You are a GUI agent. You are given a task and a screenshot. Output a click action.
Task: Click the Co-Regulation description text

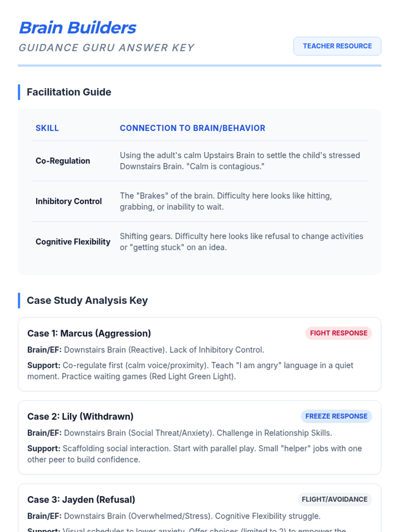click(x=240, y=161)
